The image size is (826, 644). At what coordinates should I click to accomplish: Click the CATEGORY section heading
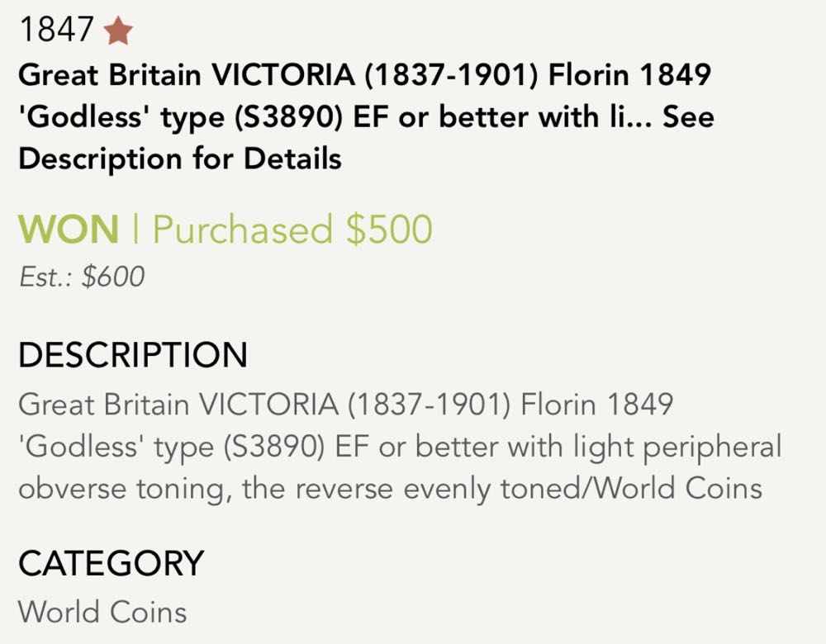pos(111,563)
